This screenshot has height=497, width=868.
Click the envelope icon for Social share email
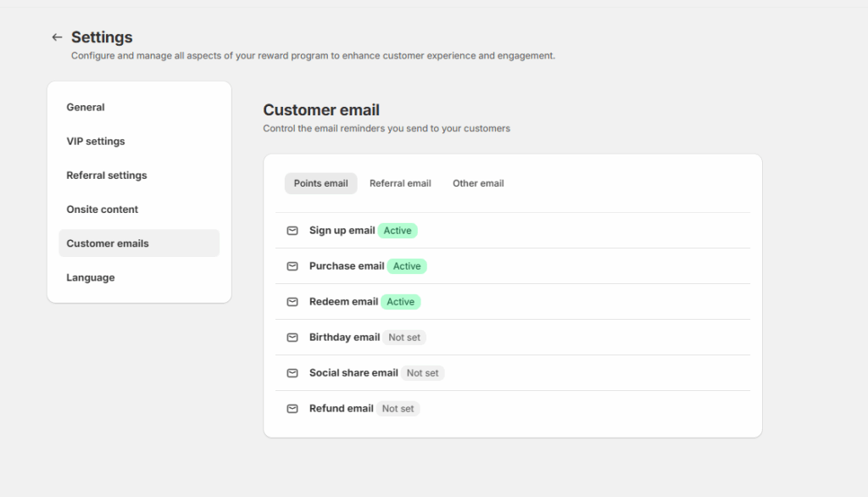tap(292, 373)
